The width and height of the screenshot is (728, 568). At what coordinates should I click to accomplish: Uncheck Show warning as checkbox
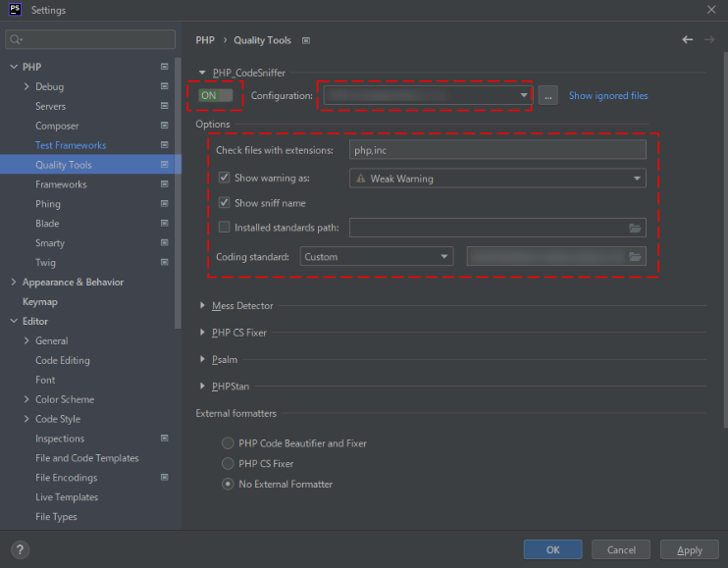pos(225,178)
